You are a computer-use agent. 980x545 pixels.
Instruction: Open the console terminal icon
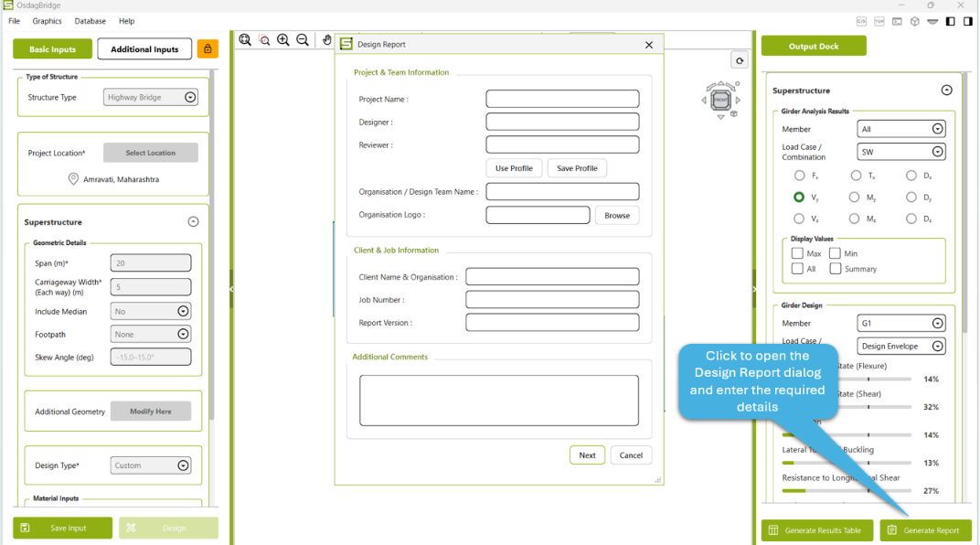coord(897,21)
